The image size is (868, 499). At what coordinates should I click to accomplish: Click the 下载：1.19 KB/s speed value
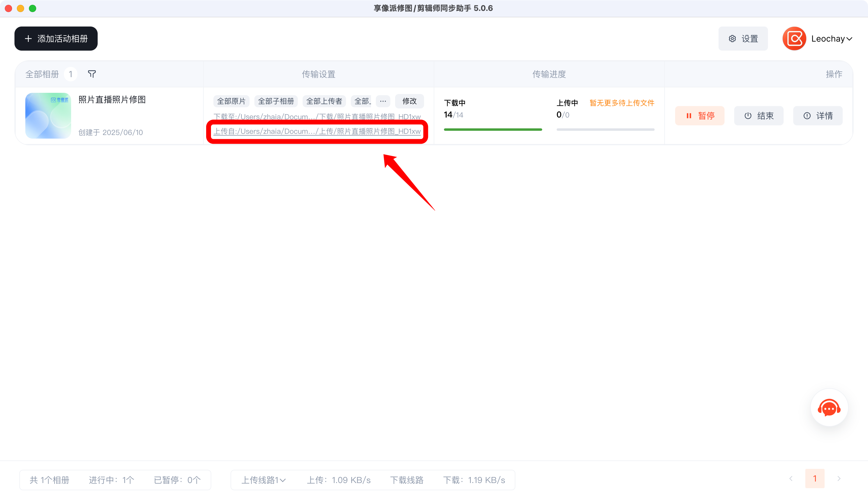point(474,480)
